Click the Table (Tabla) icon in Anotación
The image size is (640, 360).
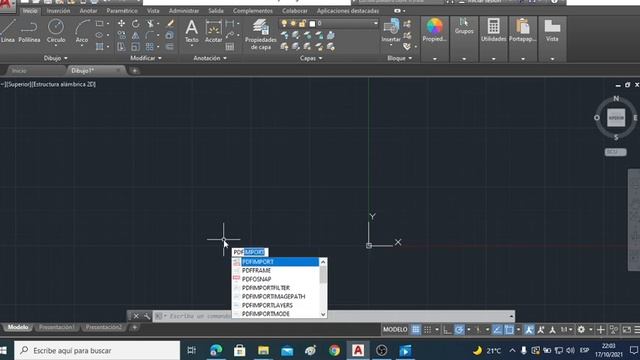[x=230, y=47]
